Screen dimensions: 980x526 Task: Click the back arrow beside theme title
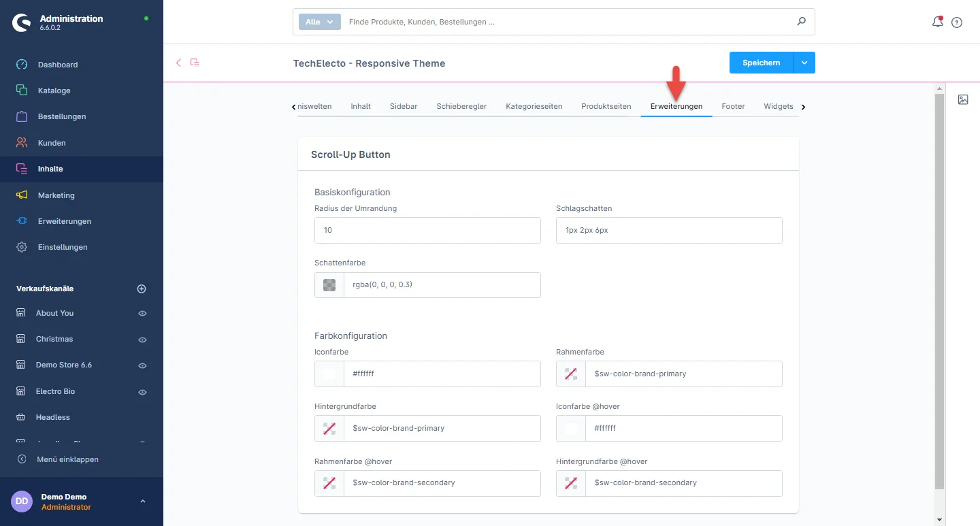tap(179, 63)
